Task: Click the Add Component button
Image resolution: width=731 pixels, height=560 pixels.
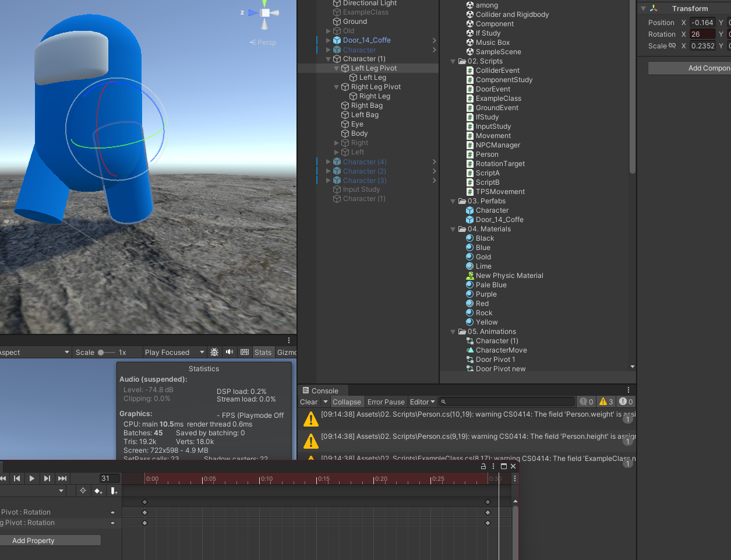Action: tap(690, 68)
